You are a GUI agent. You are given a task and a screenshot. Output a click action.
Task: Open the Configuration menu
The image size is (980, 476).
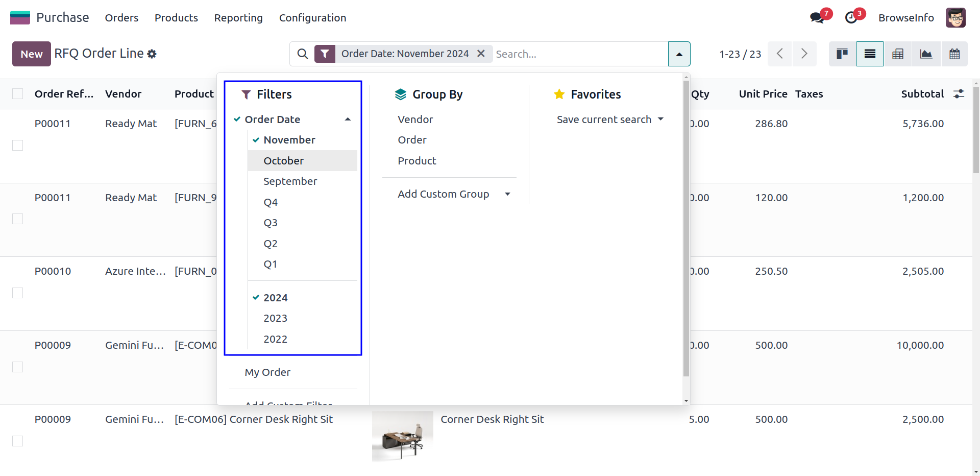[312, 18]
